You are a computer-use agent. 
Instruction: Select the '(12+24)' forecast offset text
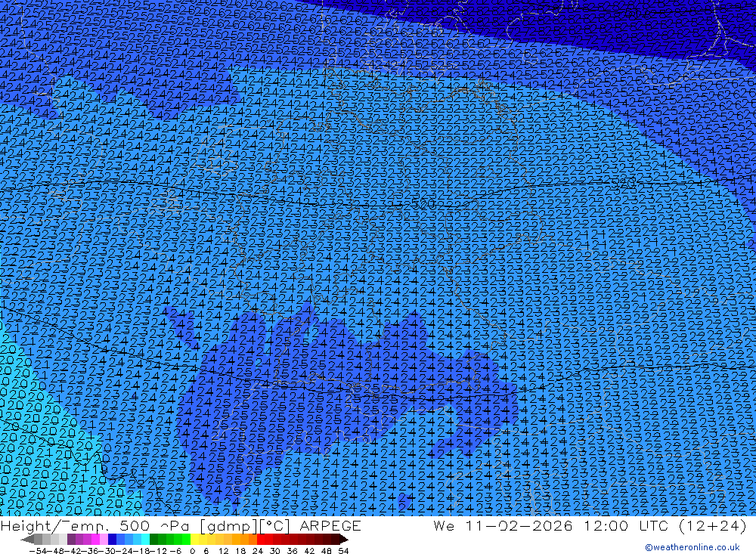click(713, 525)
